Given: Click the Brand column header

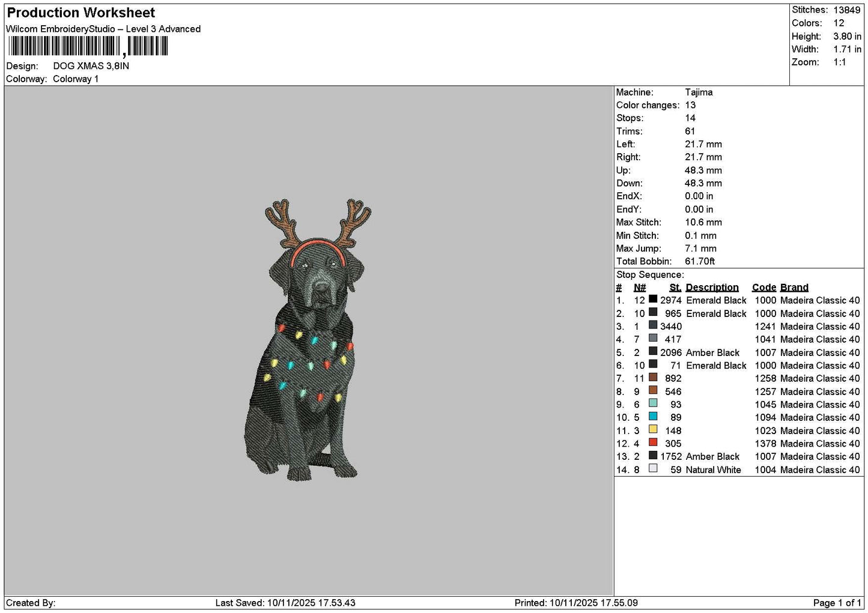Looking at the screenshot, I should [x=794, y=288].
